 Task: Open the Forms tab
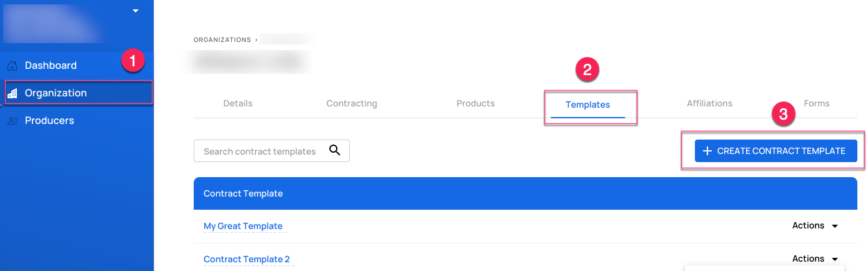(817, 103)
